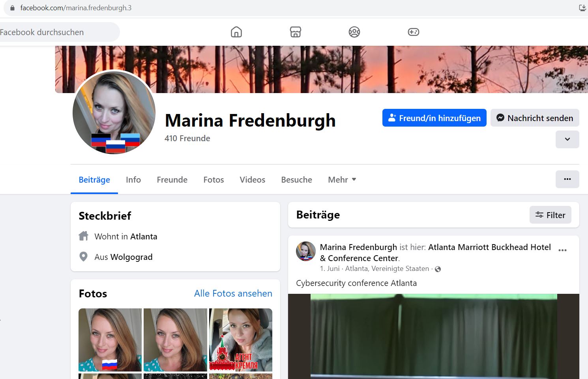Switch to the Fotos tab
This screenshot has width=588, height=379.
[x=213, y=180]
